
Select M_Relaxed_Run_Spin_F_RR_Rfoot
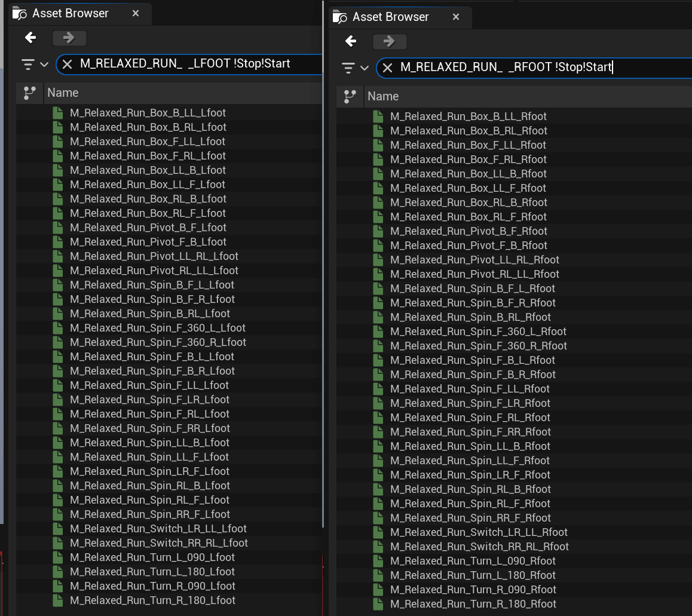[x=470, y=432]
